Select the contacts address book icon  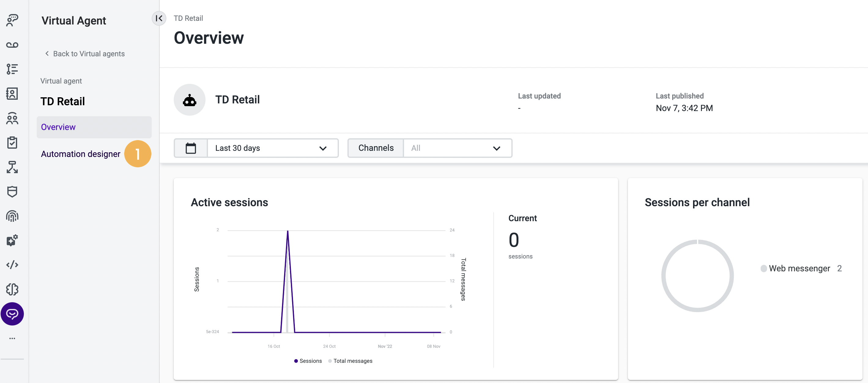pos(12,94)
